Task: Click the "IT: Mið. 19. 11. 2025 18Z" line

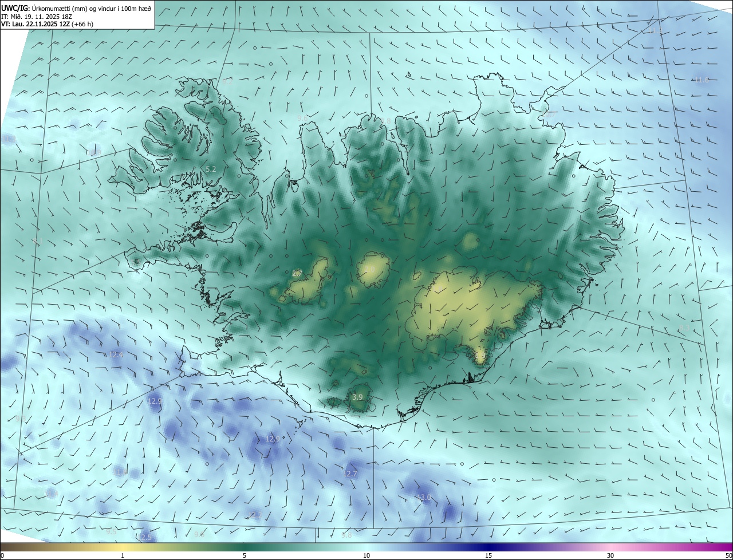Action: pyautogui.click(x=36, y=17)
